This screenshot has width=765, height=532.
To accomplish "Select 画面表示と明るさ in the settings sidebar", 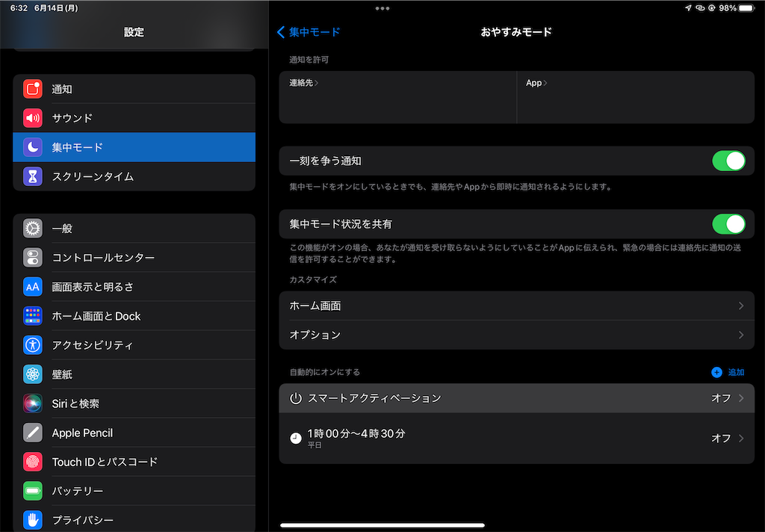I will pos(134,287).
